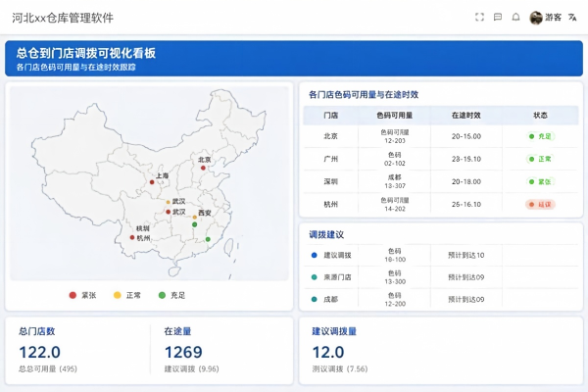Click the 28-19.10 transit time cell
This screenshot has width=588, height=392.
(466, 159)
